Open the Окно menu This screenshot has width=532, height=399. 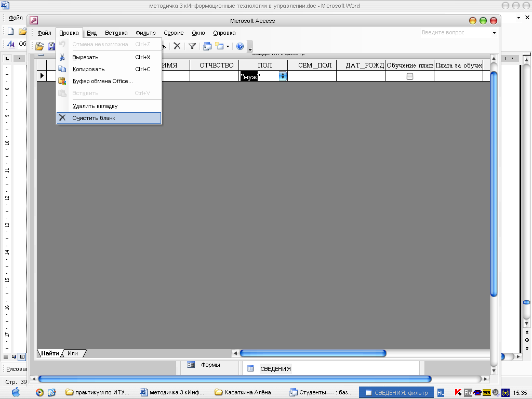click(x=198, y=33)
